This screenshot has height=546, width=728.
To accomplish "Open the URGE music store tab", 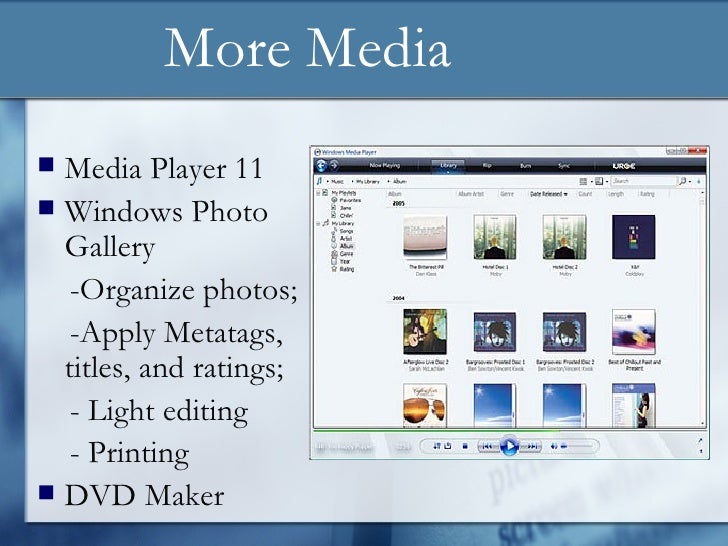I will (x=624, y=166).
